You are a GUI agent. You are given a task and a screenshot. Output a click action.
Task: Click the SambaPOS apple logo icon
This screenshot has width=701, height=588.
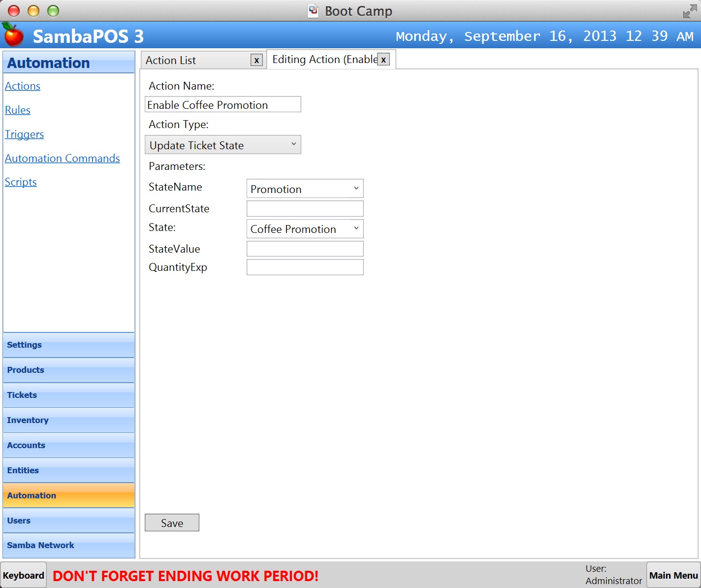(13, 35)
